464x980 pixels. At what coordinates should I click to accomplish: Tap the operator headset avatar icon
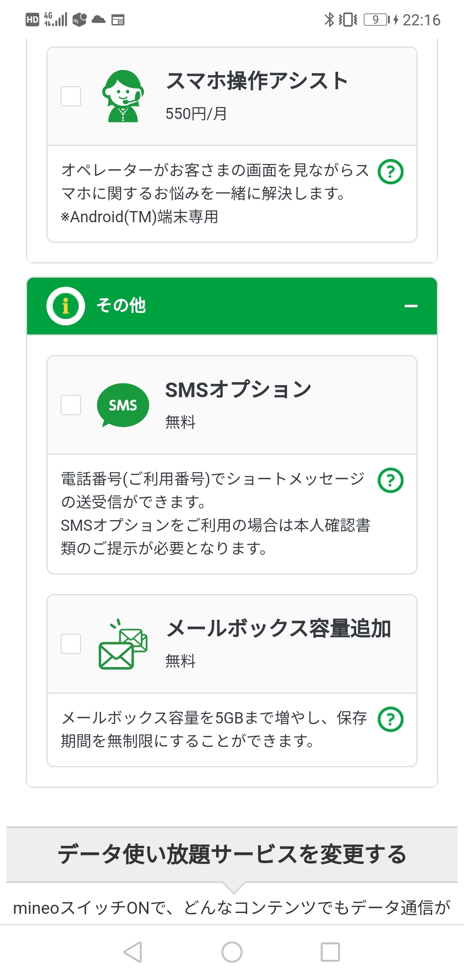(123, 96)
